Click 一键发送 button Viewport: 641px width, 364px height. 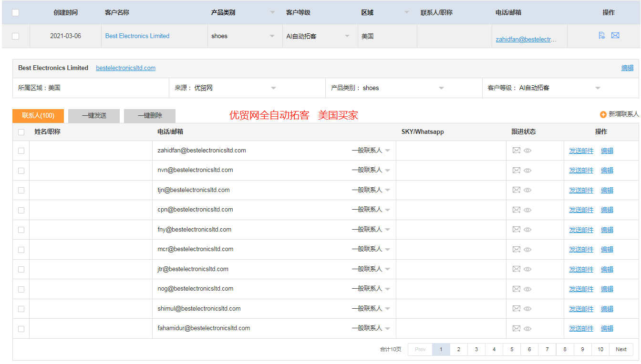coord(94,116)
